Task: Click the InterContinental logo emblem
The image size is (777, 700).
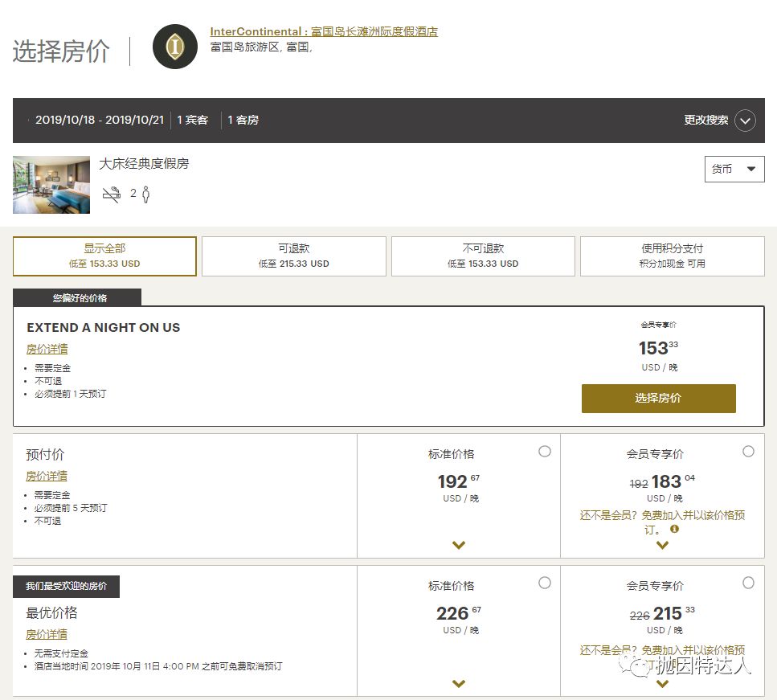Action: pos(175,47)
